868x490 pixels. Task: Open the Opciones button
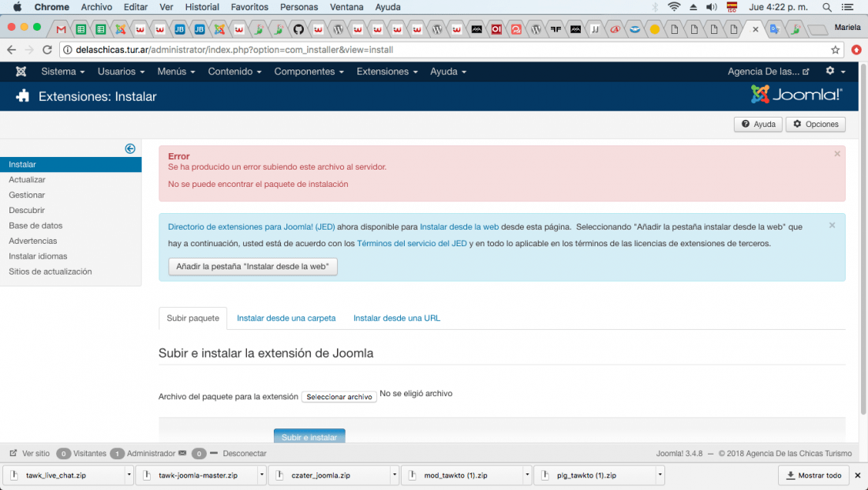[x=815, y=124]
